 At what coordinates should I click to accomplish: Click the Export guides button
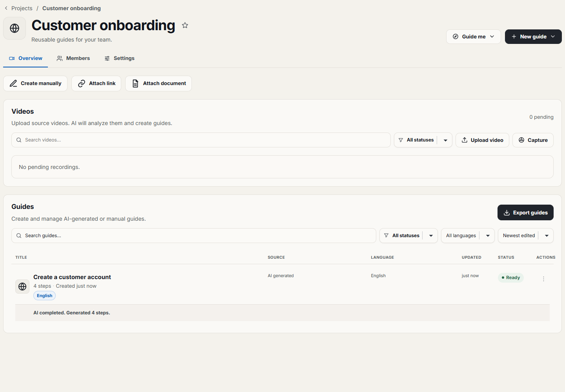point(525,212)
